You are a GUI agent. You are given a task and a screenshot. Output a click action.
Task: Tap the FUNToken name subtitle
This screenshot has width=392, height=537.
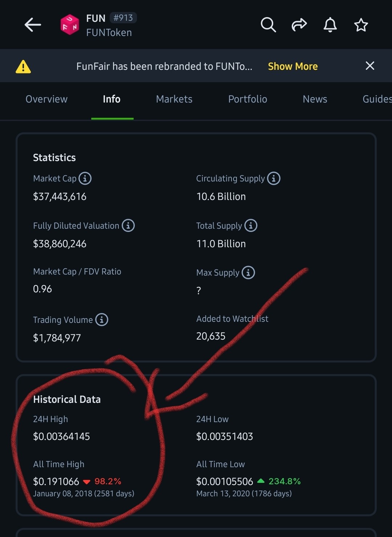coord(109,33)
